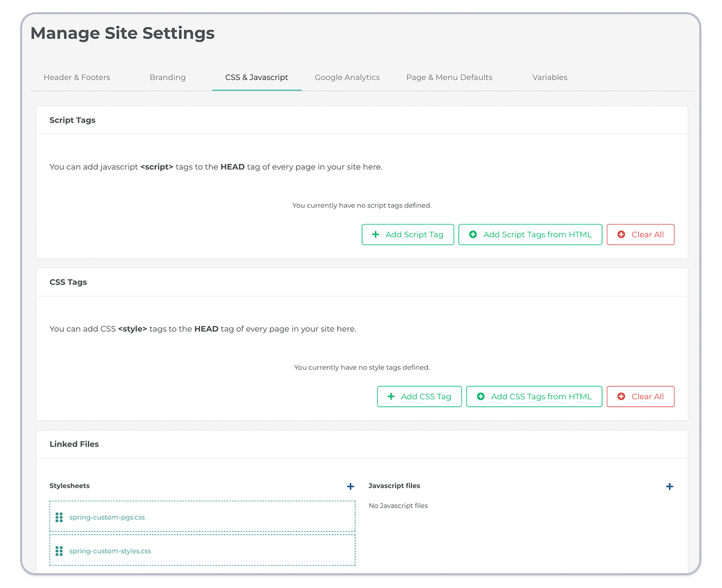This screenshot has height=588, width=722.
Task: Open the Header & Footers tab
Action: pos(77,77)
